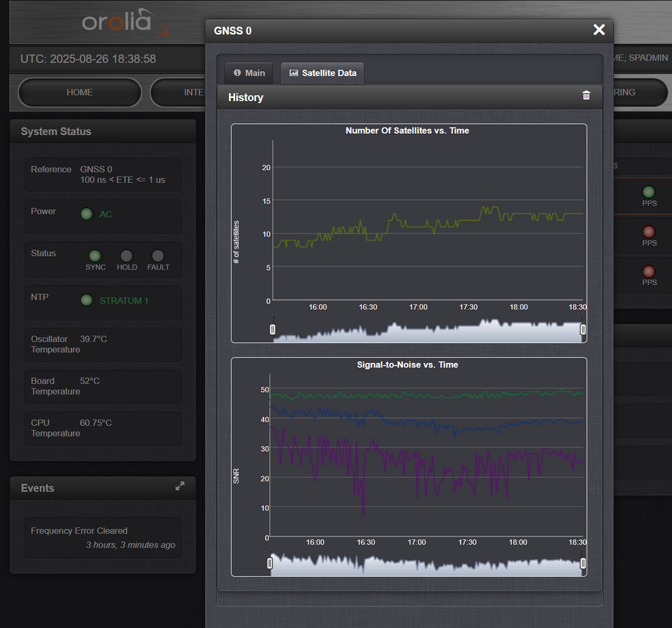Click the History panel header
The image size is (672, 628).
(x=409, y=97)
